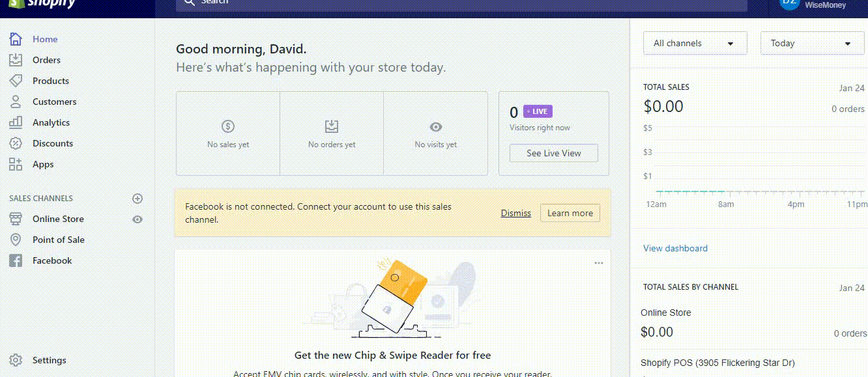Open the Online Store menu item
868x377 pixels.
pos(58,219)
